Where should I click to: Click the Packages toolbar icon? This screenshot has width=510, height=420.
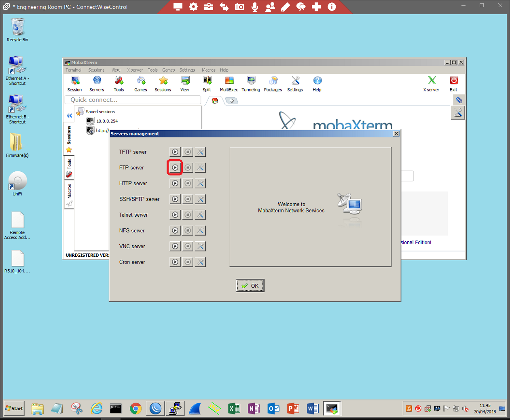pyautogui.click(x=273, y=84)
